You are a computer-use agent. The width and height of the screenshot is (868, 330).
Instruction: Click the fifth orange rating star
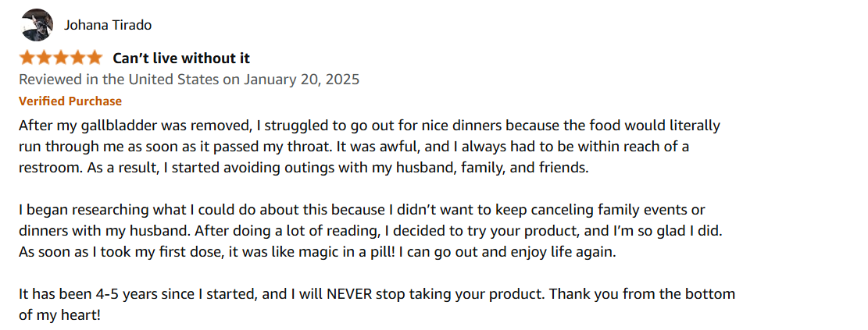click(x=94, y=58)
